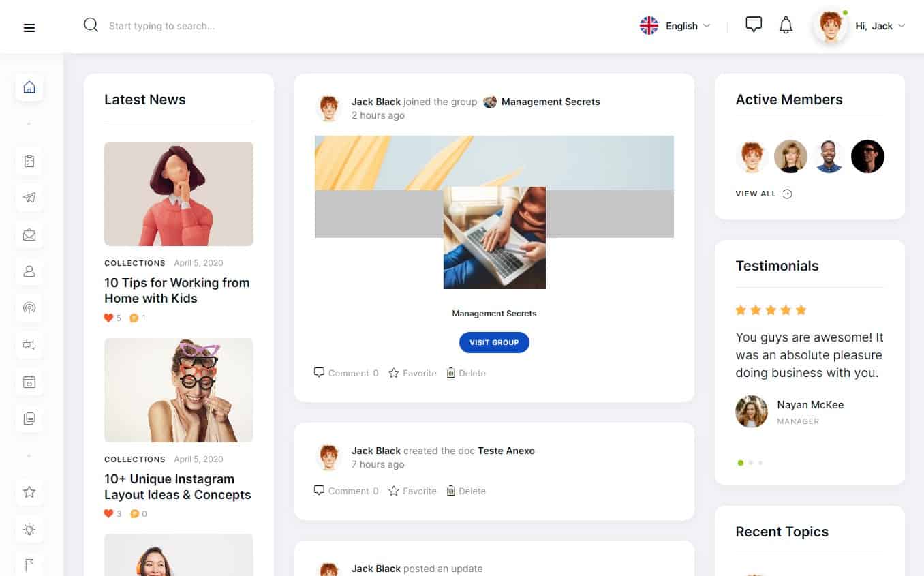
Task: Click COLLECTIONS tag above Working from Home article
Action: tap(135, 263)
